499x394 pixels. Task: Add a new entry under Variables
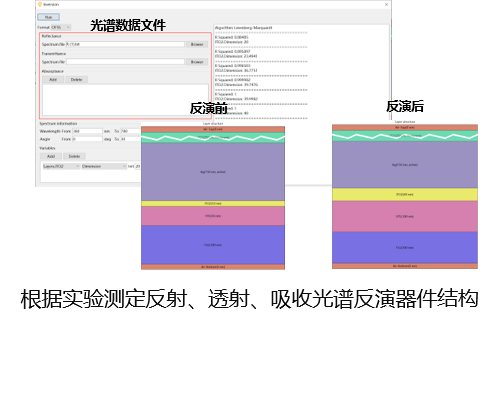pos(51,156)
